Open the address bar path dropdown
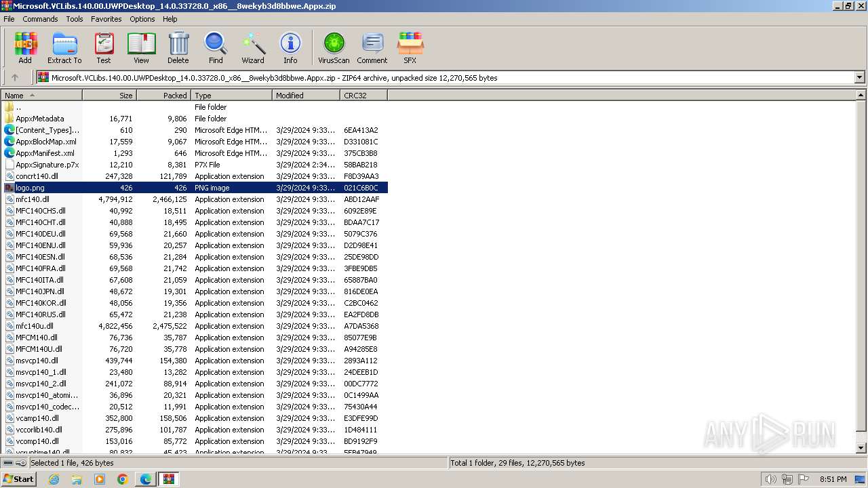Viewport: 868px width, 488px height. tap(859, 78)
